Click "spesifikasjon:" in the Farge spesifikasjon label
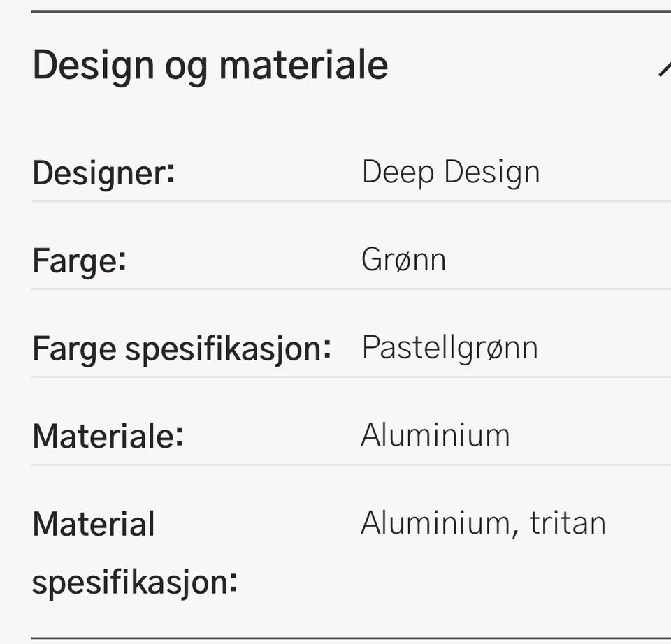Image resolution: width=671 pixels, height=644 pixels. point(228,349)
